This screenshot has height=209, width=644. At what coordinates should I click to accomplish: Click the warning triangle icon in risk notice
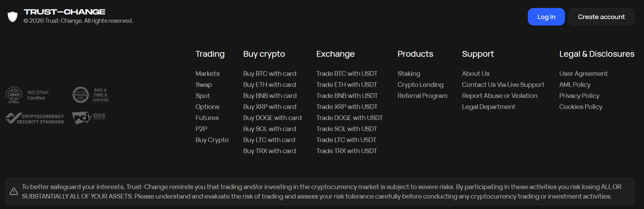coord(14,191)
